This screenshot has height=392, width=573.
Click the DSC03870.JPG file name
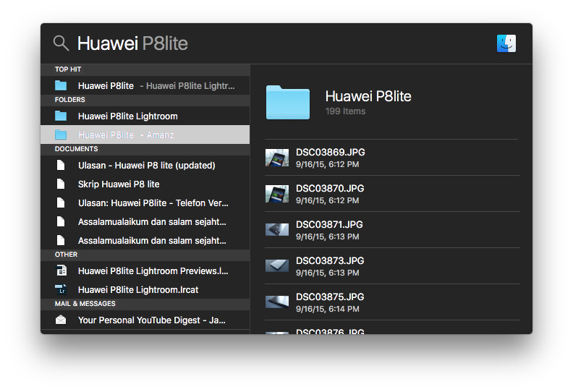coord(330,189)
